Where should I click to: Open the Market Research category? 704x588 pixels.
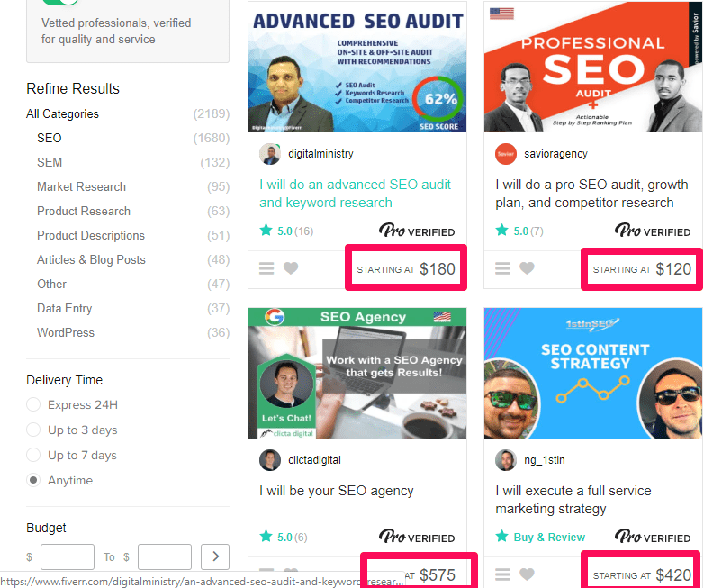[x=81, y=186]
